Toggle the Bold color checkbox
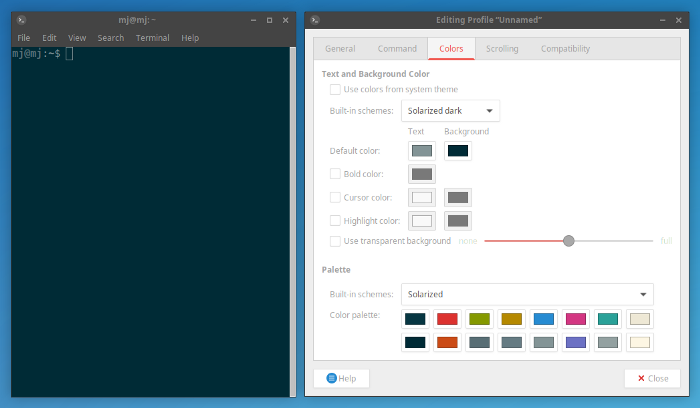Image resolution: width=700 pixels, height=408 pixels. pos(335,174)
